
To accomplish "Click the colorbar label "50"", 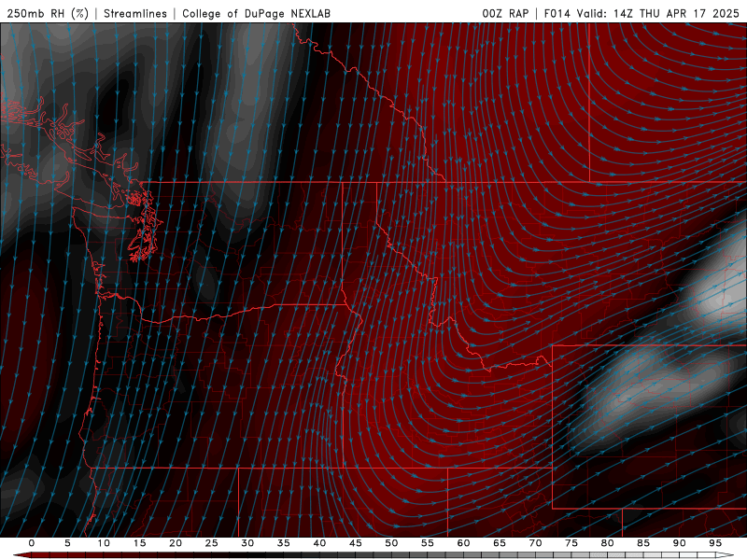I will 391,543.
